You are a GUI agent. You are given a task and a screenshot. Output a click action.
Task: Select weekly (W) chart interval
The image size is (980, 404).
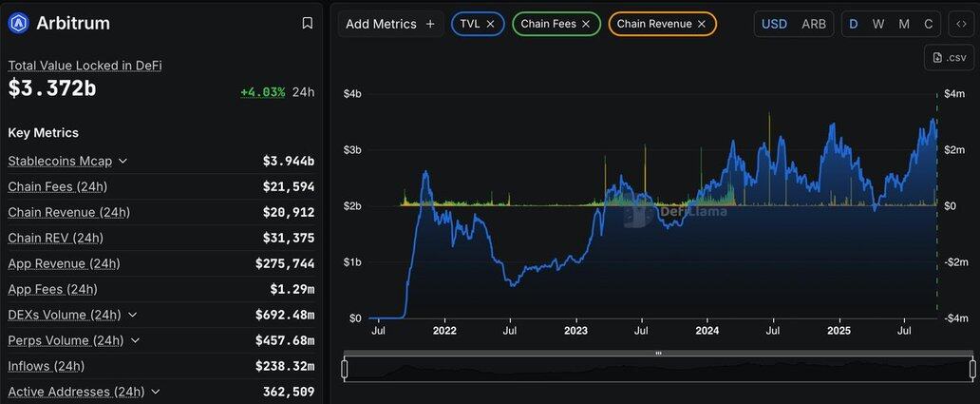[x=878, y=24]
